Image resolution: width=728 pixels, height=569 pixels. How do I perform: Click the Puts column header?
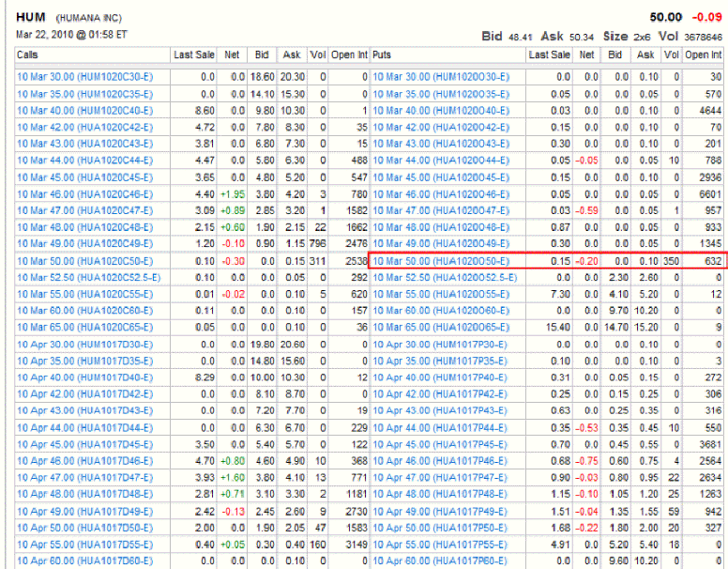tap(382, 55)
